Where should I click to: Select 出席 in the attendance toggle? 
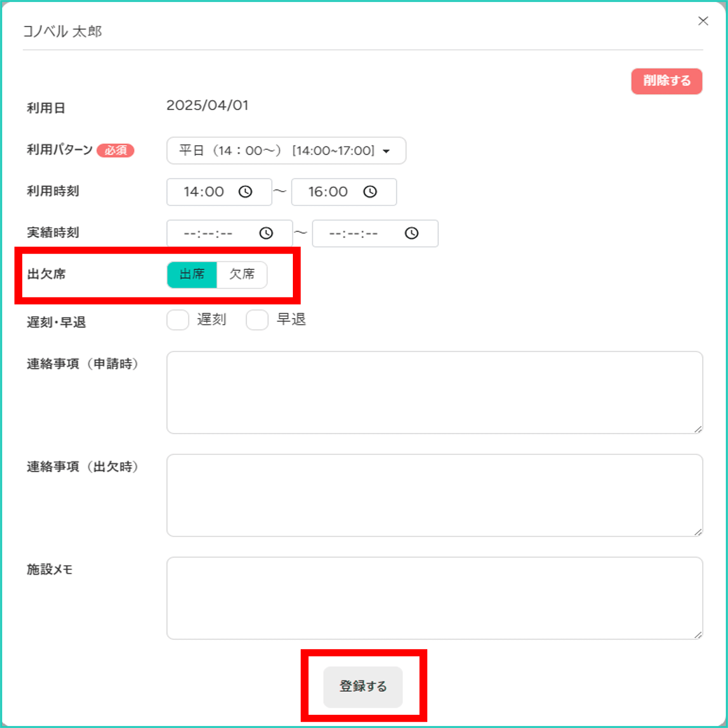click(192, 274)
